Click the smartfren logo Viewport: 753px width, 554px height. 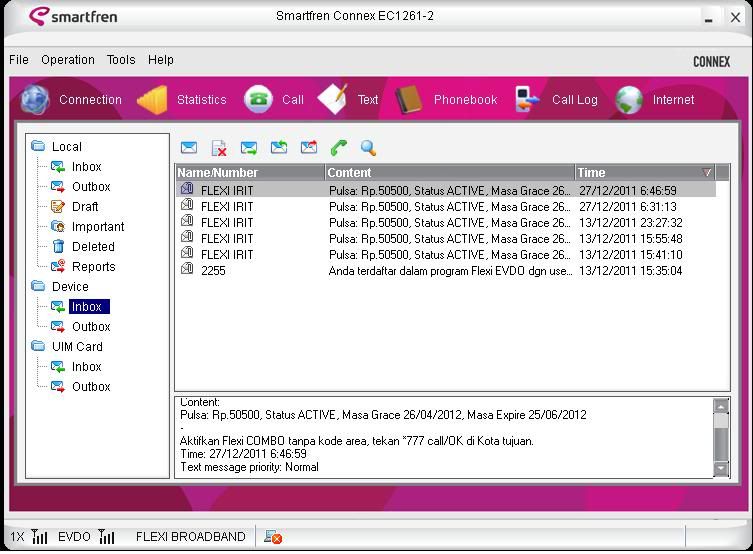tap(73, 16)
